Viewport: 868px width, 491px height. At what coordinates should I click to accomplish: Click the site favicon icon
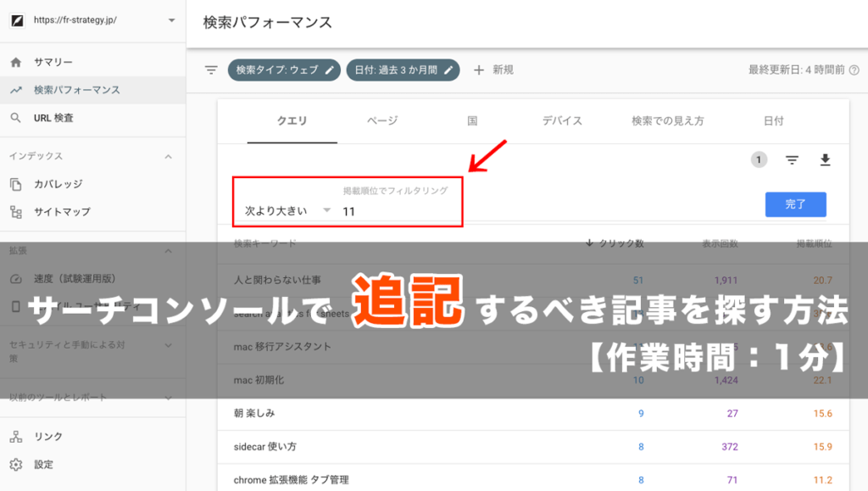pyautogui.click(x=17, y=20)
